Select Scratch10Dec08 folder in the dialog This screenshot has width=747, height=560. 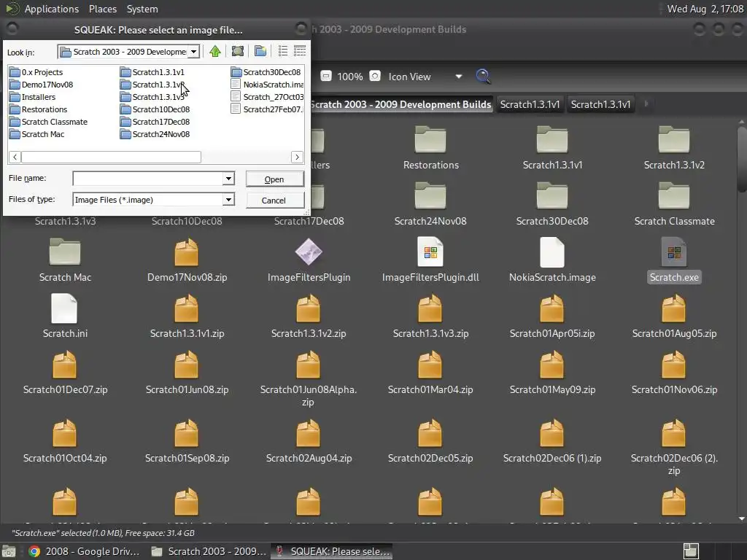tap(155, 109)
